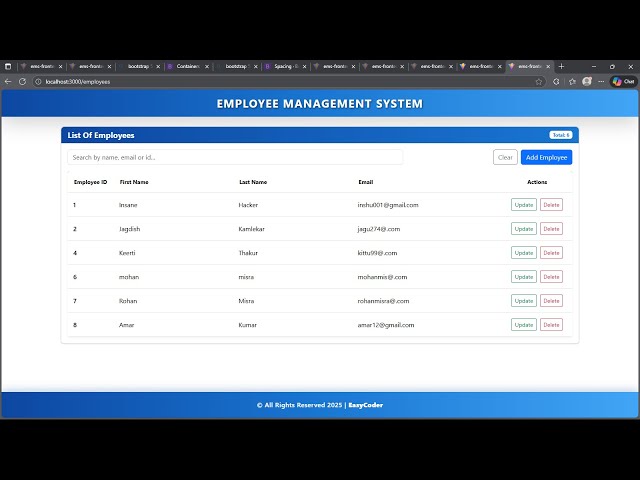640x480 pixels.
Task: Delete employee mohan misra
Action: [x=551, y=277]
